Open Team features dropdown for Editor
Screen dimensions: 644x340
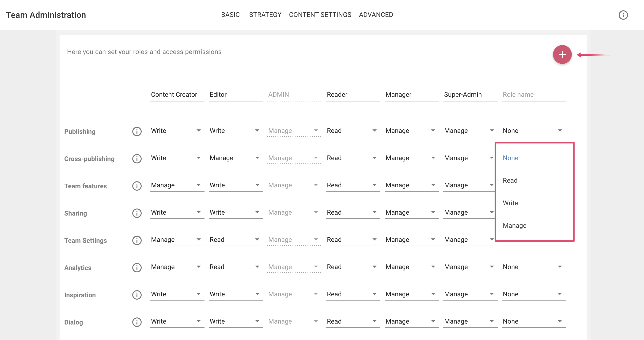[x=236, y=185]
